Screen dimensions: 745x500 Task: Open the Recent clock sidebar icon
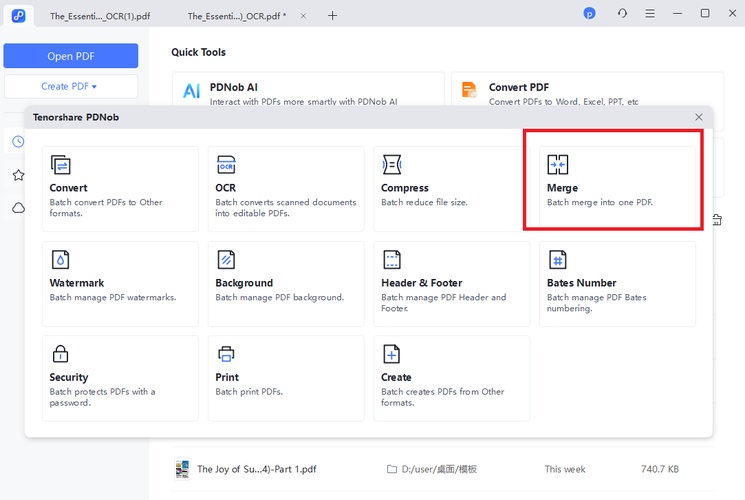[x=18, y=141]
